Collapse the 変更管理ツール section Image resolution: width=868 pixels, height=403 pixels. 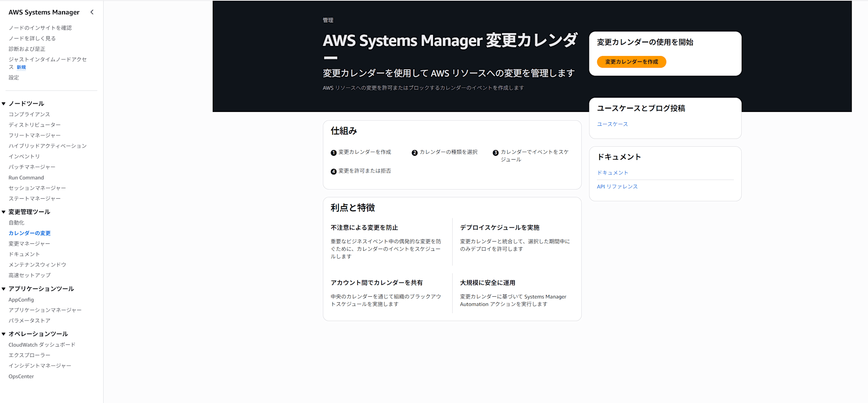(3, 212)
